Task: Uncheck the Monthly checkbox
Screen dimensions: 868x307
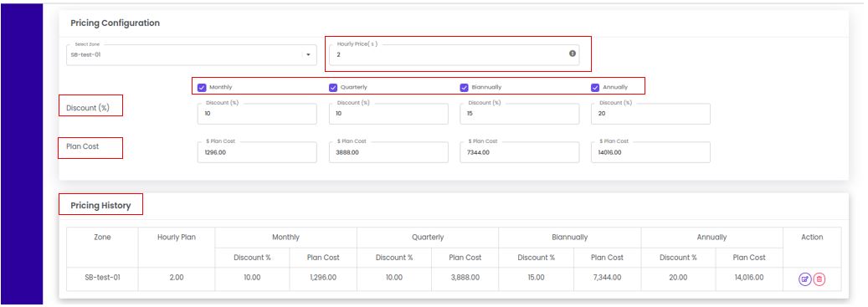Action: click(x=202, y=87)
